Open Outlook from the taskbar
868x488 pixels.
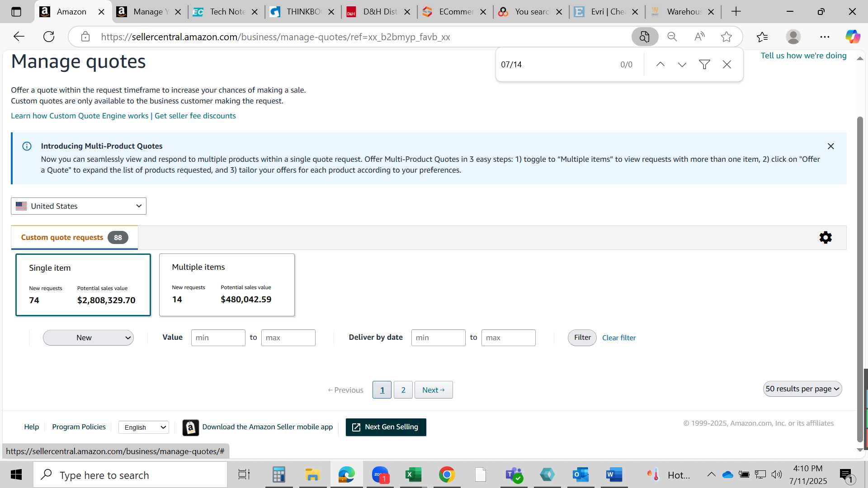[580, 475]
